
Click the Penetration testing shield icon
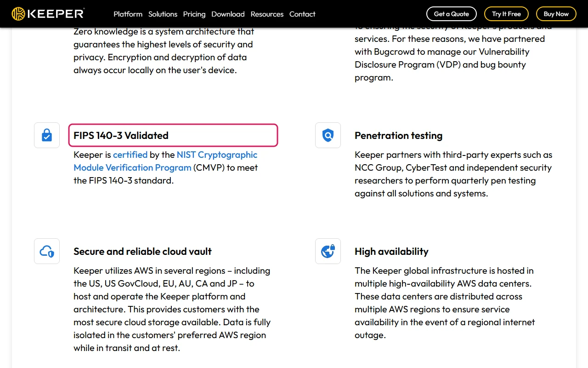328,135
